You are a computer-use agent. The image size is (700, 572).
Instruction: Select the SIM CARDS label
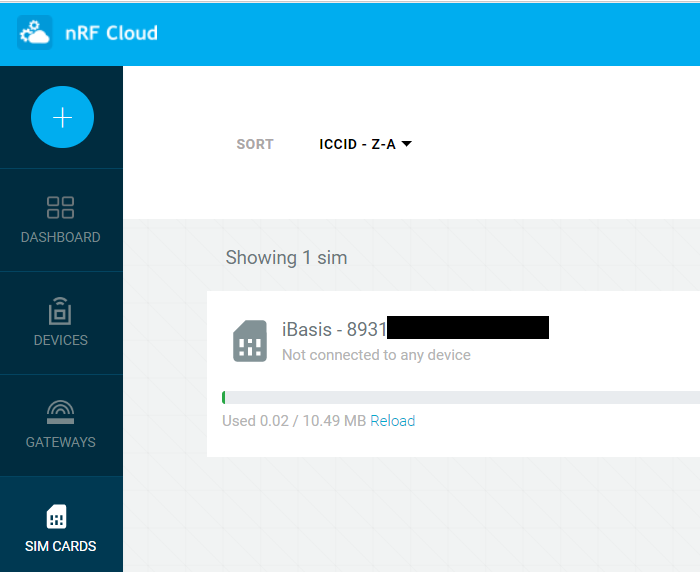click(61, 546)
